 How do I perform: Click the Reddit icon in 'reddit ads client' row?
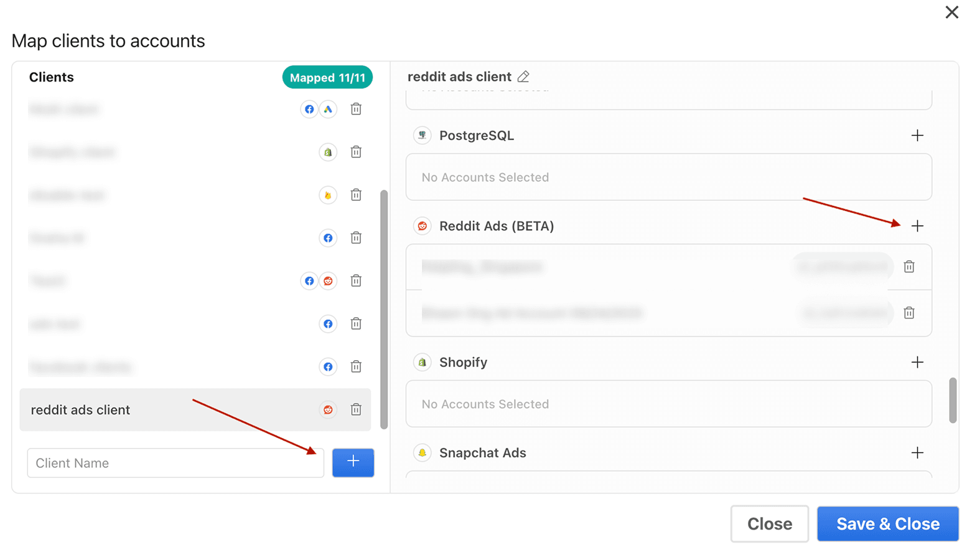coord(328,409)
